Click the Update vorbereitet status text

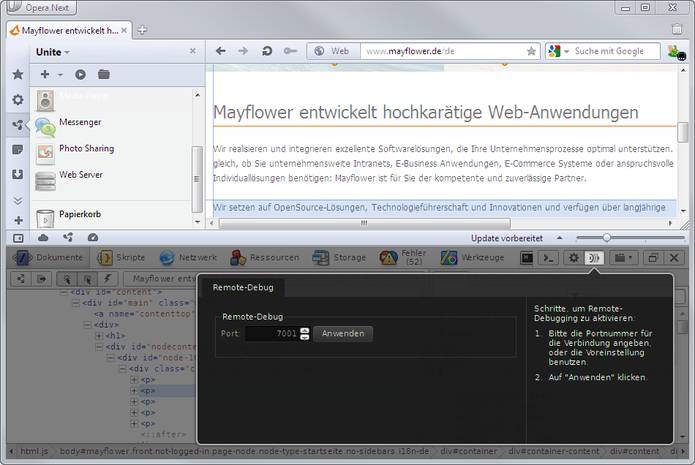tap(507, 238)
